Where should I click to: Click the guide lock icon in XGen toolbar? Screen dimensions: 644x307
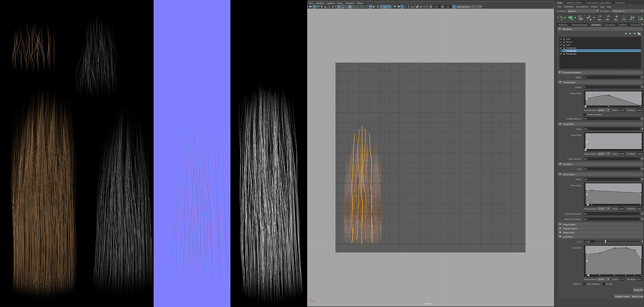tap(616, 18)
